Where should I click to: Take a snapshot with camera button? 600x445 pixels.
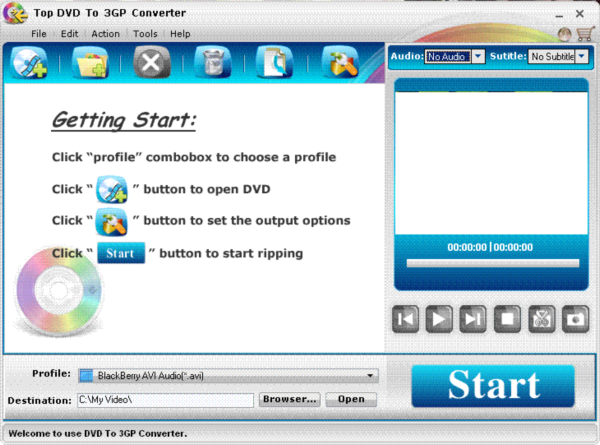click(576, 319)
